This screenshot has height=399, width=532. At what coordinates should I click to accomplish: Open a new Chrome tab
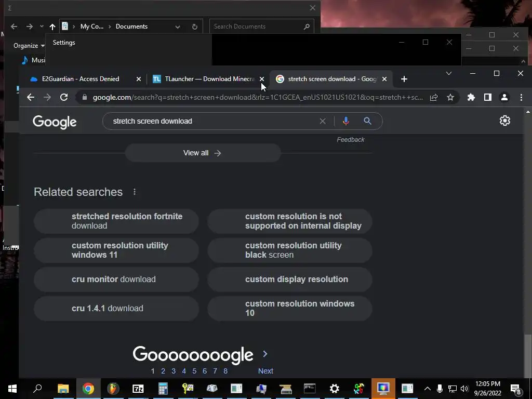click(404, 79)
